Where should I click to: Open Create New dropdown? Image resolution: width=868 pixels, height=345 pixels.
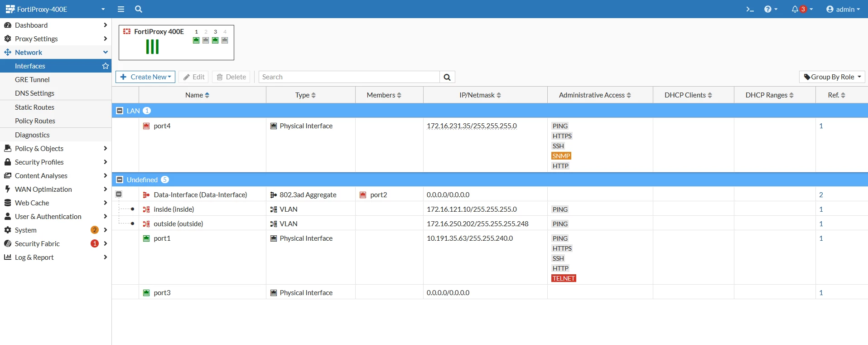pos(145,77)
